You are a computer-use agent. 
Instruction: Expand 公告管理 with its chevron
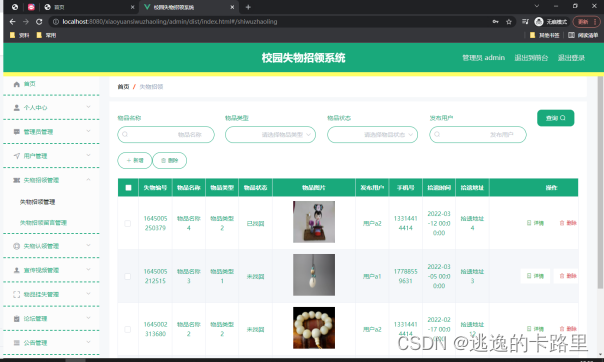point(88,342)
